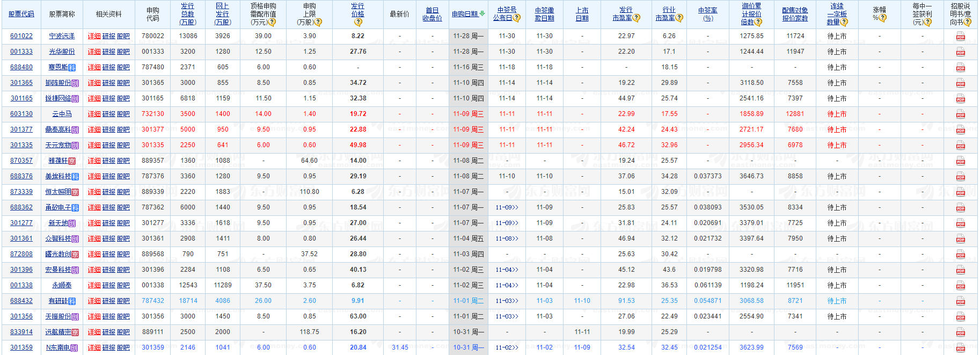This screenshot has width=980, height=355.
Task: Click the help icon beside 连续一字板数量
Action: 844,23
